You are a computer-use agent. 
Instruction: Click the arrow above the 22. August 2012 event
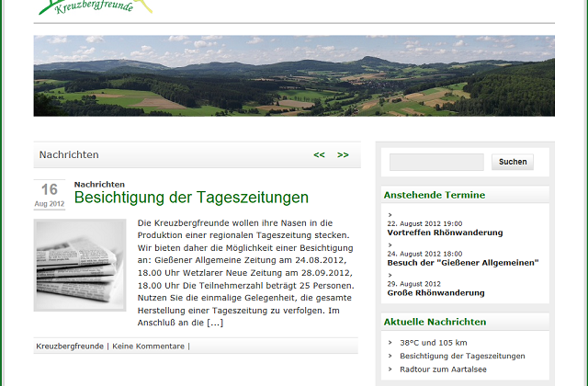[x=390, y=215]
